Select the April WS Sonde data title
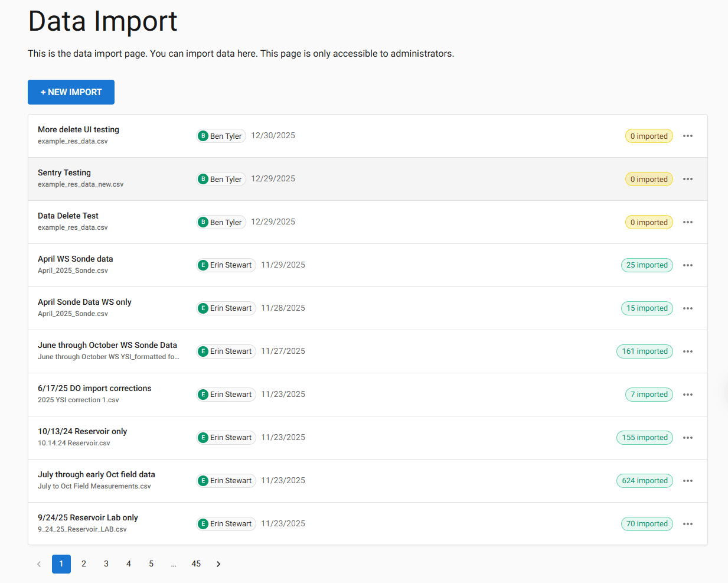 click(x=76, y=259)
